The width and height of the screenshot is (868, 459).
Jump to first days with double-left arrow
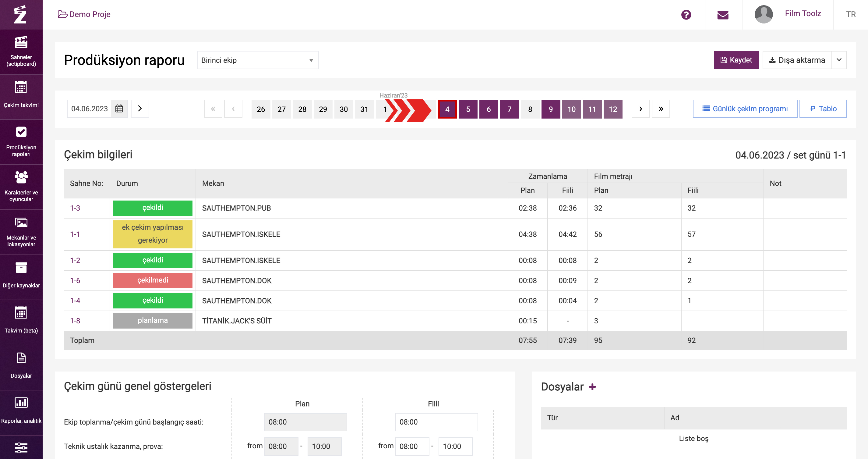[x=213, y=109]
